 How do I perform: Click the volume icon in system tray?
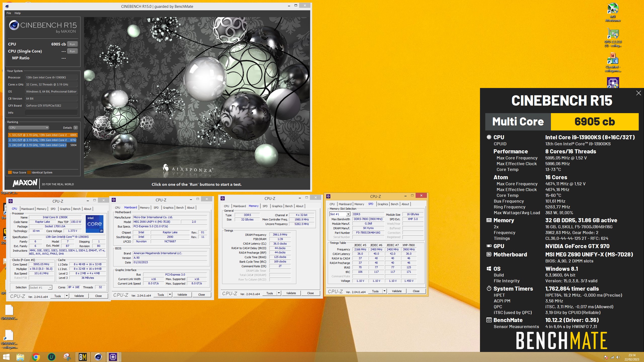(x=618, y=357)
